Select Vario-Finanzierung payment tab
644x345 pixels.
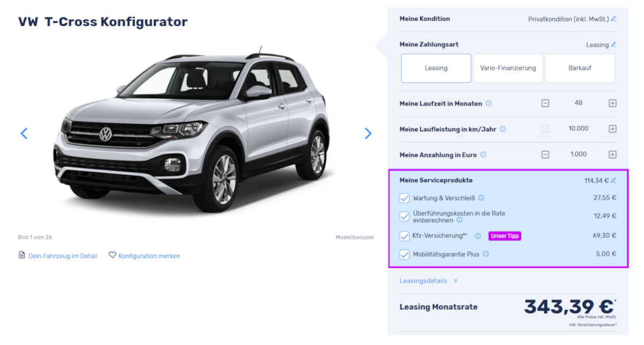tap(508, 68)
